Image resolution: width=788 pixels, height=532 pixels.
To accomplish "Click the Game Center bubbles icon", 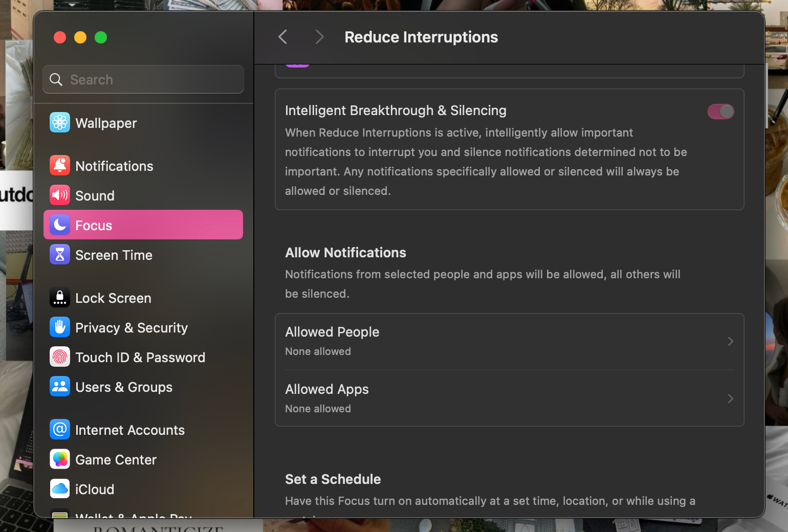I will (x=60, y=459).
